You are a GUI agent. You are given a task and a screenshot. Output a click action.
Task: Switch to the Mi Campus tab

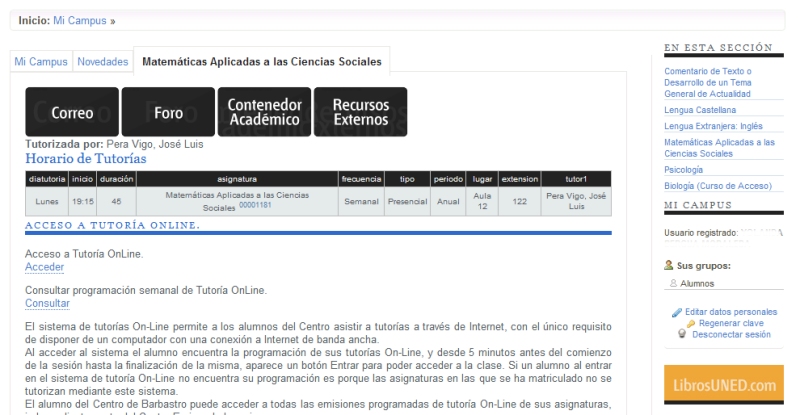click(41, 62)
